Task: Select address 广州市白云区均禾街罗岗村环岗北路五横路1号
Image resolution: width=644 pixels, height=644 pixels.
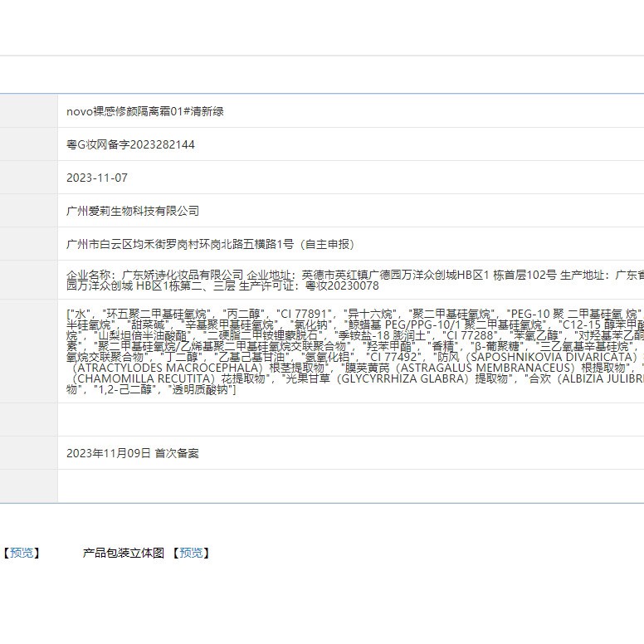Action: click(x=180, y=244)
